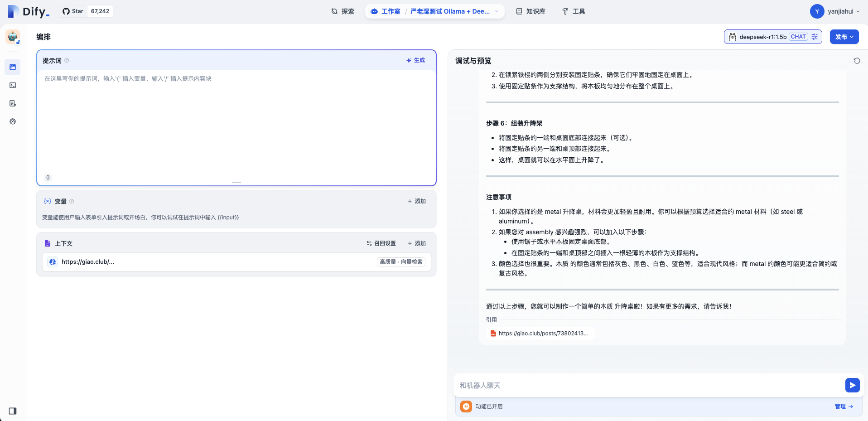The width and height of the screenshot is (868, 421).
Task: Go to the 探索 explore tab
Action: click(342, 11)
